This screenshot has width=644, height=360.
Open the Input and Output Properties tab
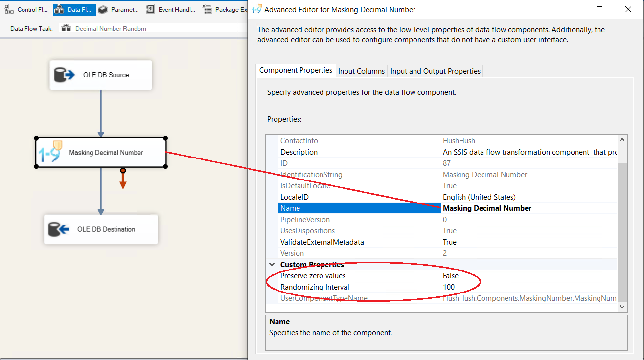pyautogui.click(x=435, y=71)
